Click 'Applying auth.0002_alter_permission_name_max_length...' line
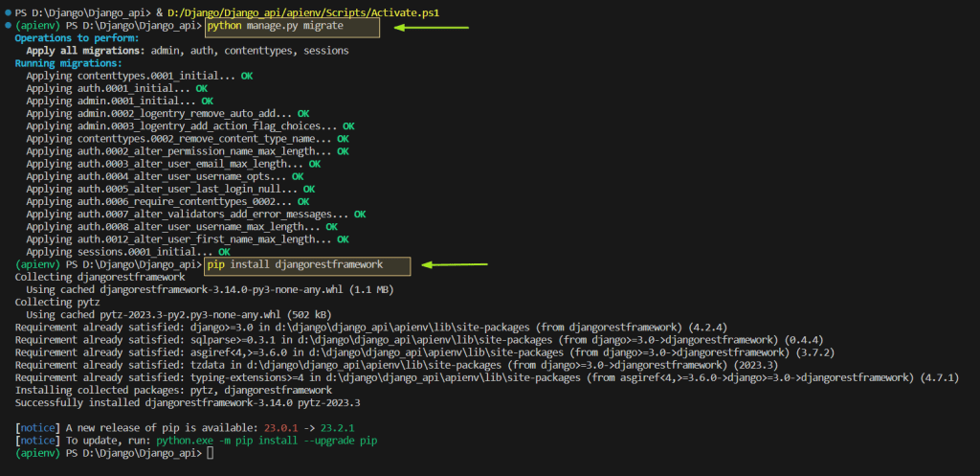 click(188, 151)
